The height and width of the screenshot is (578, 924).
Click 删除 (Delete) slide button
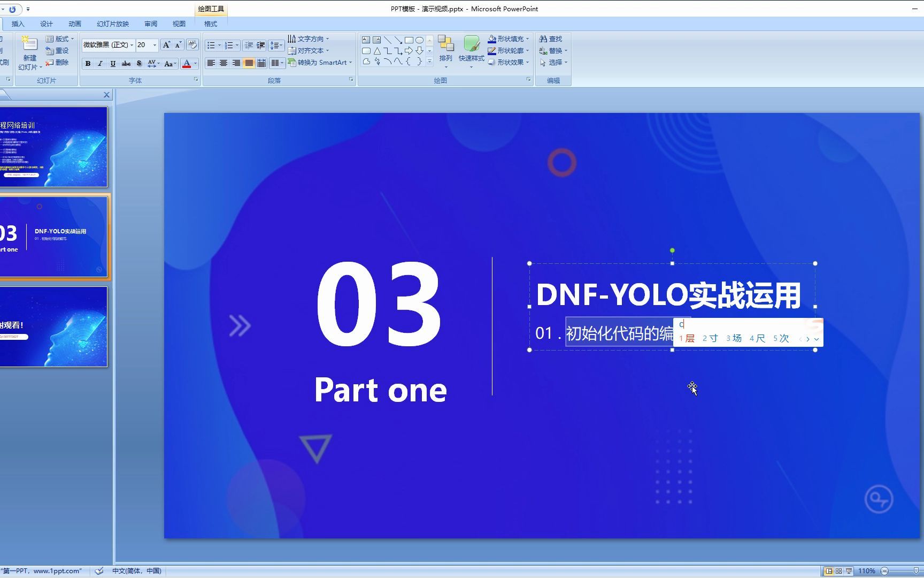pos(57,62)
